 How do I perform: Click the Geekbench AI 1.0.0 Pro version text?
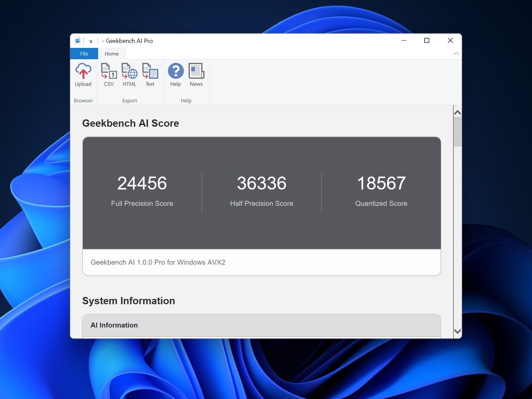click(158, 262)
